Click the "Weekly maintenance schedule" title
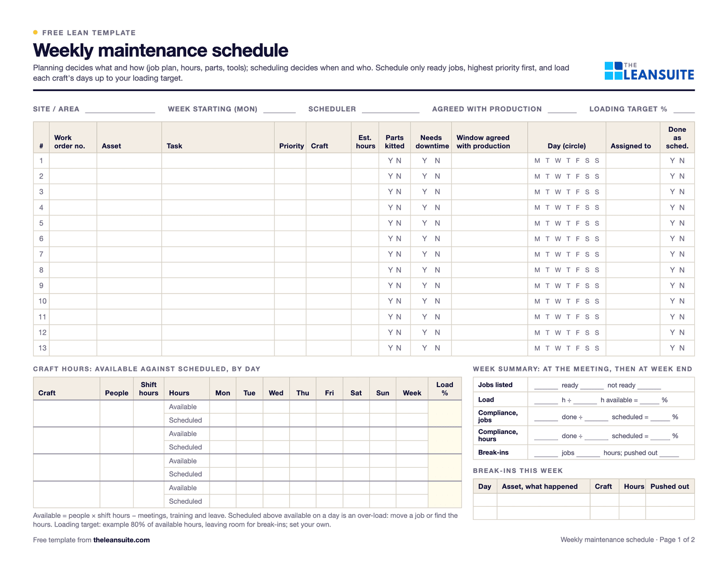Image resolution: width=728 pixels, height=563 pixels. tap(161, 50)
